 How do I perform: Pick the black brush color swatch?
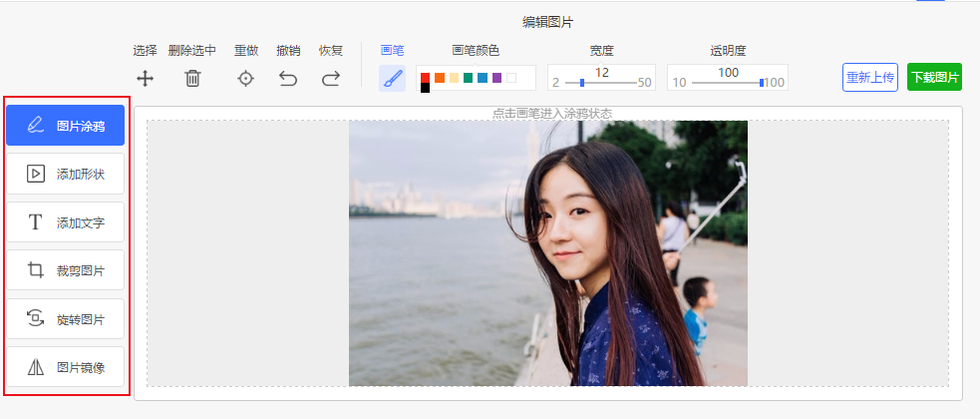pyautogui.click(x=425, y=88)
